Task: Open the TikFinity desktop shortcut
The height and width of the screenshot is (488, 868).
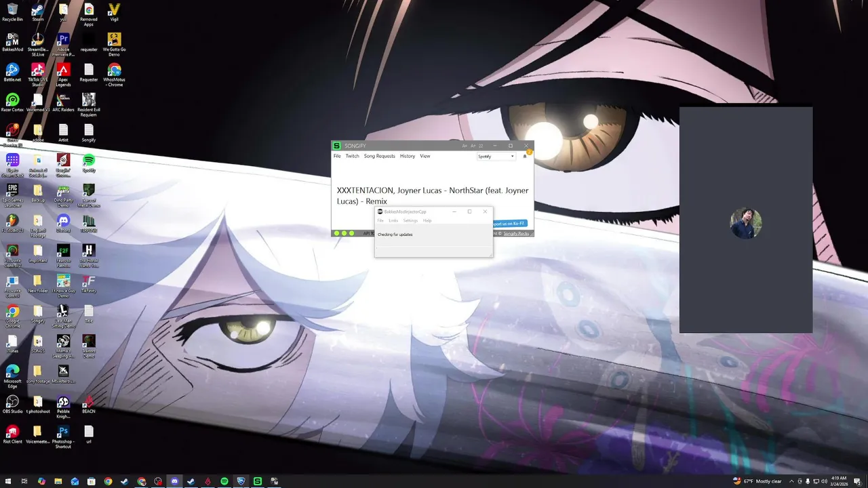Action: click(89, 284)
